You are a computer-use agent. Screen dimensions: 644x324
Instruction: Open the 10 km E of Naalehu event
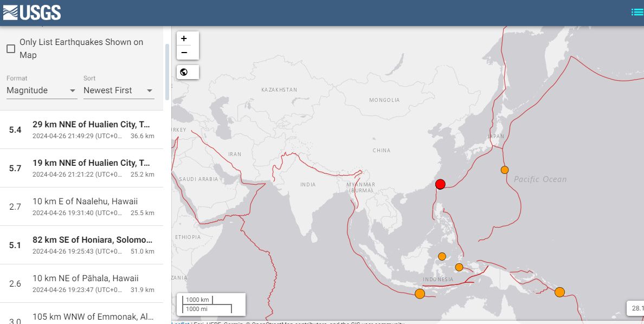point(81,206)
